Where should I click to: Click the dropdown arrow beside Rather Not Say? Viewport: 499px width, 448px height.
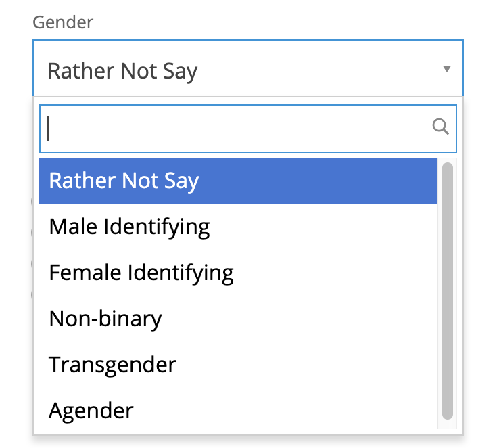(x=446, y=69)
